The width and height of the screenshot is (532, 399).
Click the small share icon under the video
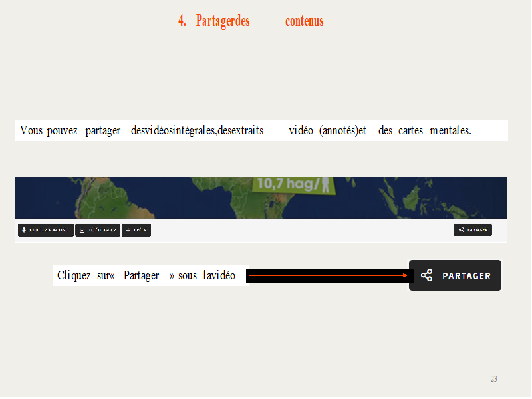click(x=462, y=230)
